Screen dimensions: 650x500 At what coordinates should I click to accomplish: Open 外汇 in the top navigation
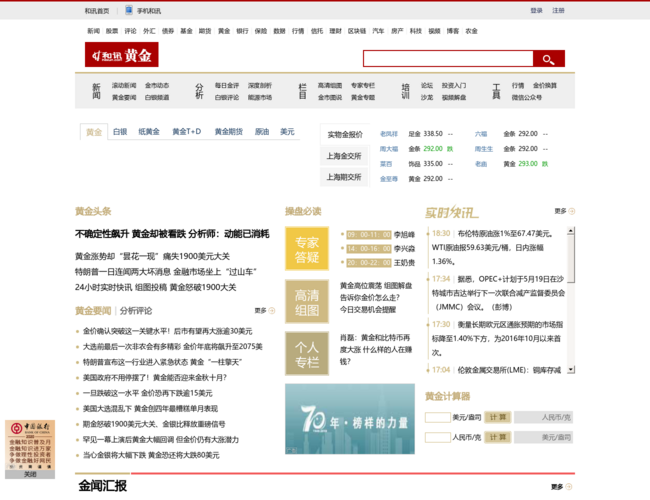click(149, 31)
